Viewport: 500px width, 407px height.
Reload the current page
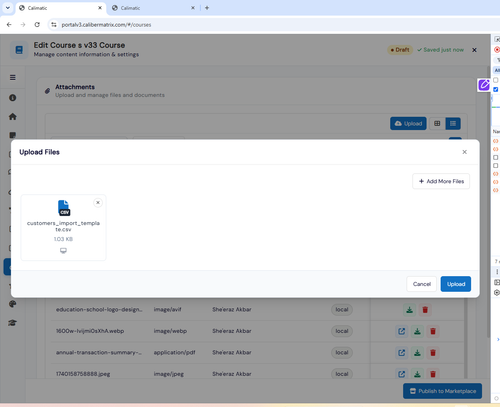tap(37, 25)
